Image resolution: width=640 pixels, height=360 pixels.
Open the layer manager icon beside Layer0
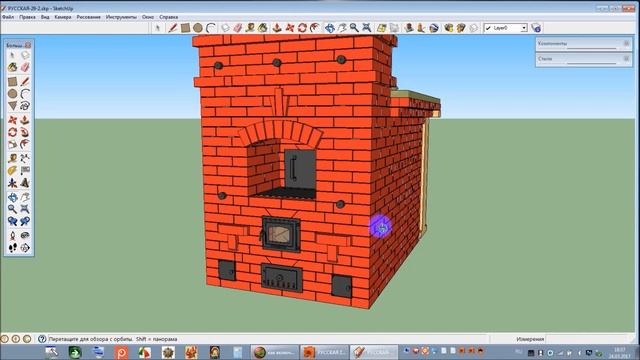coord(536,28)
